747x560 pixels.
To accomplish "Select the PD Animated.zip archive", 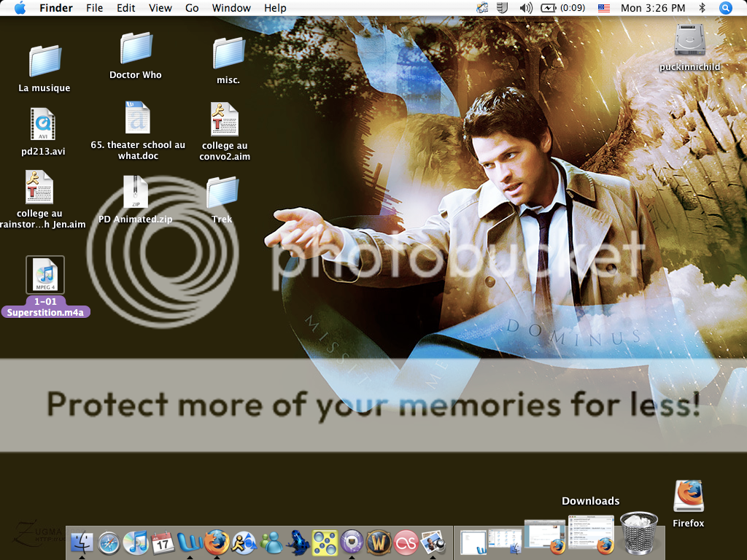I will pos(136,200).
